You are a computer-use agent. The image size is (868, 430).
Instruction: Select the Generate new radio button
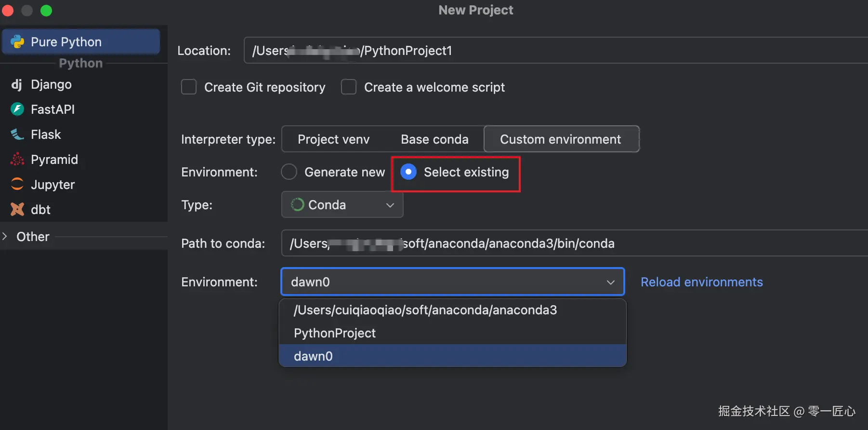pyautogui.click(x=289, y=172)
